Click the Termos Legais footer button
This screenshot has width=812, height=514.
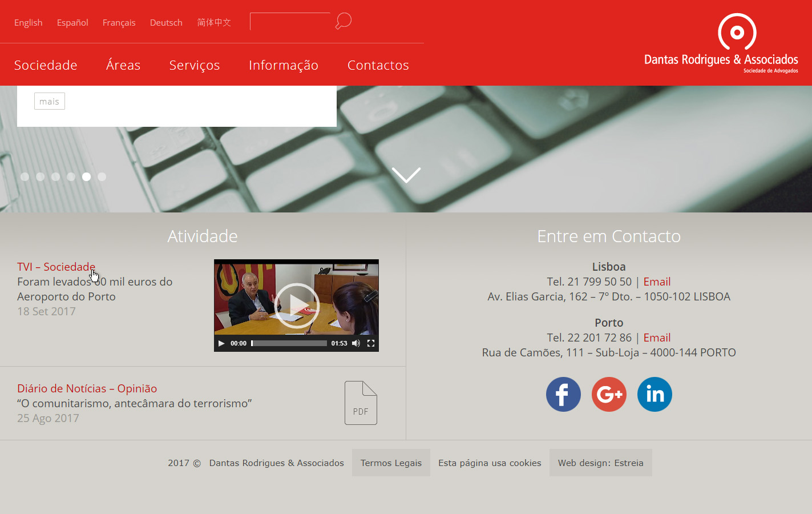(391, 463)
